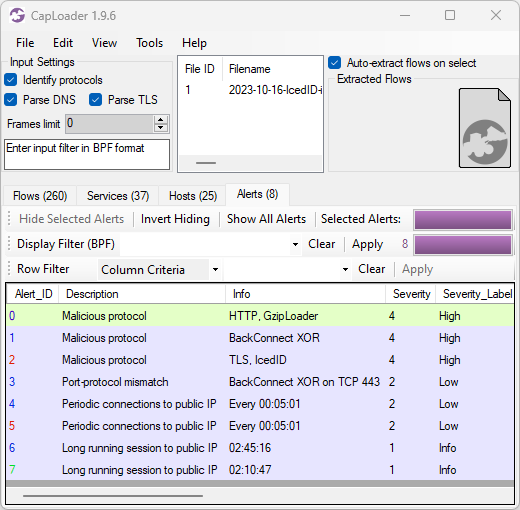
Task: Disable Auto-extract flows on select
Action: point(334,63)
